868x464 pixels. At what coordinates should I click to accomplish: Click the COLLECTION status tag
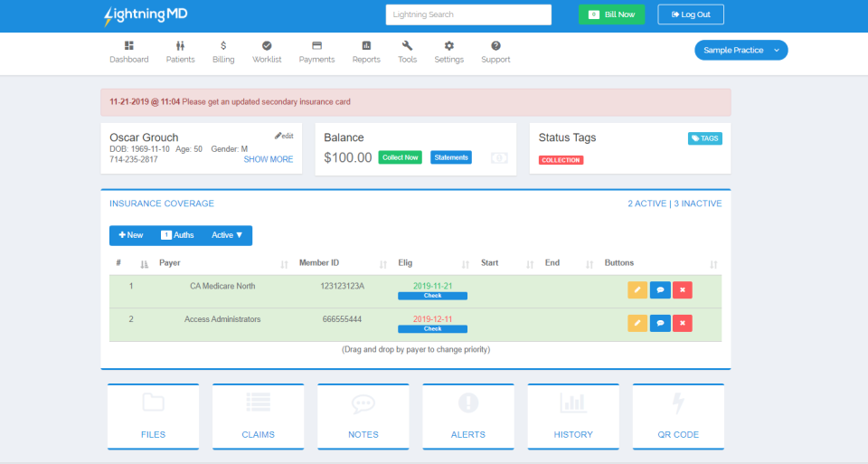click(x=561, y=160)
